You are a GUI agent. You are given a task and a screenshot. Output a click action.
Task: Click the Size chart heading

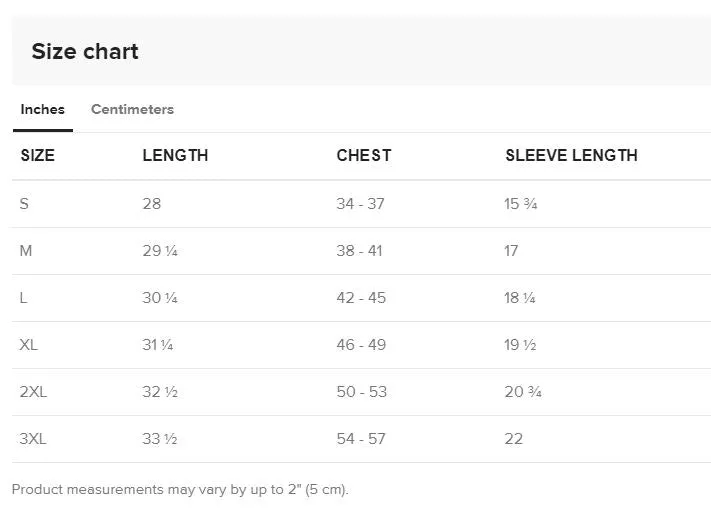click(x=85, y=51)
